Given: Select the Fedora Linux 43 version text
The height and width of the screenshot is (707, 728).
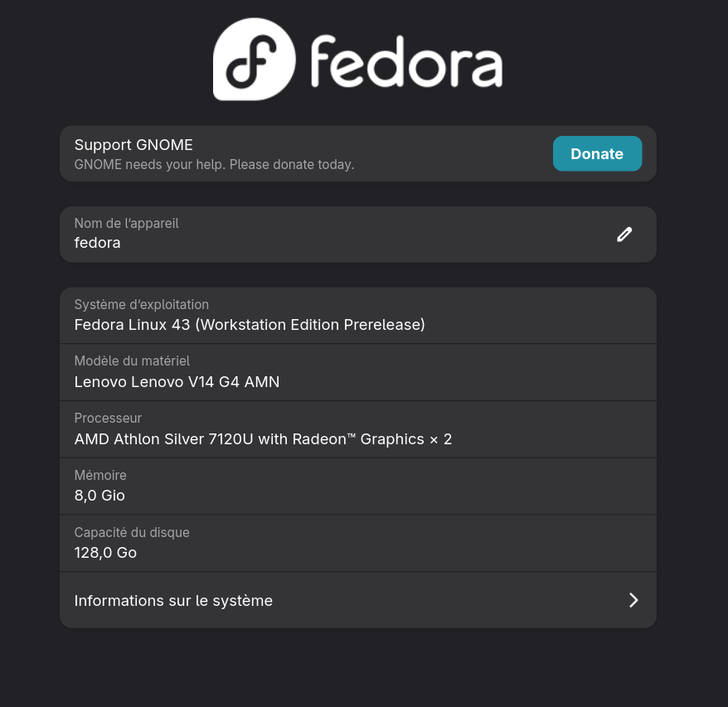Looking at the screenshot, I should pos(250,324).
